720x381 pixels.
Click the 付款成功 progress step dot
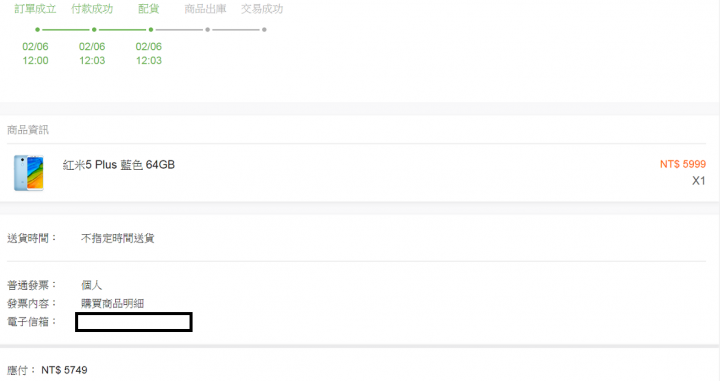(94, 30)
